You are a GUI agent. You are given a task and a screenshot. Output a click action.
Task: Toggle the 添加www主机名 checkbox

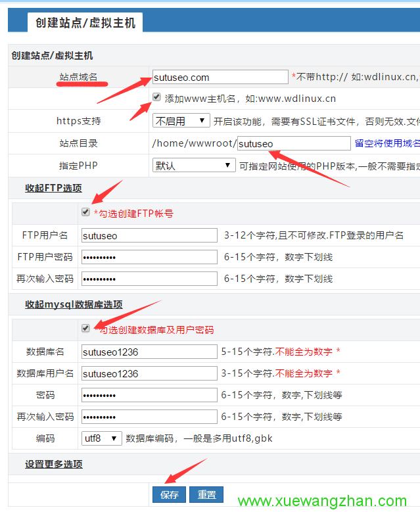pos(156,97)
